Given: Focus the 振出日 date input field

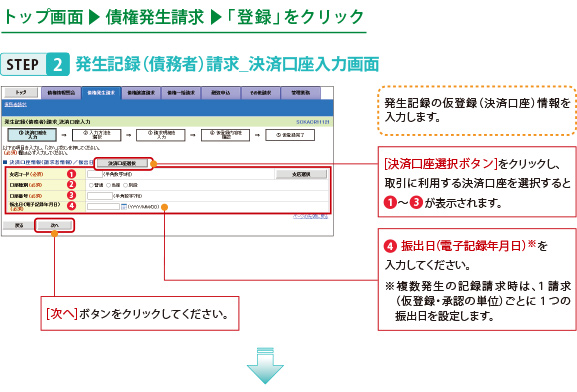Looking at the screenshot, I should click(x=103, y=207).
